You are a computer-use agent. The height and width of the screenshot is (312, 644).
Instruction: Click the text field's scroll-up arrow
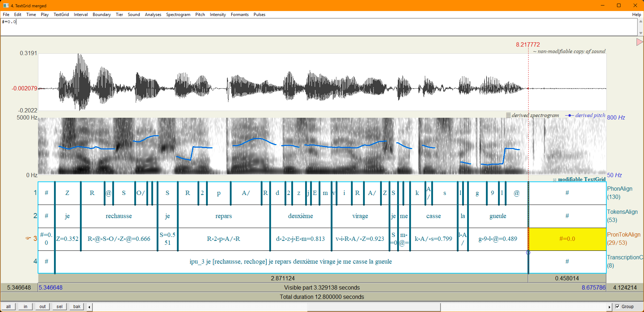[640, 22]
